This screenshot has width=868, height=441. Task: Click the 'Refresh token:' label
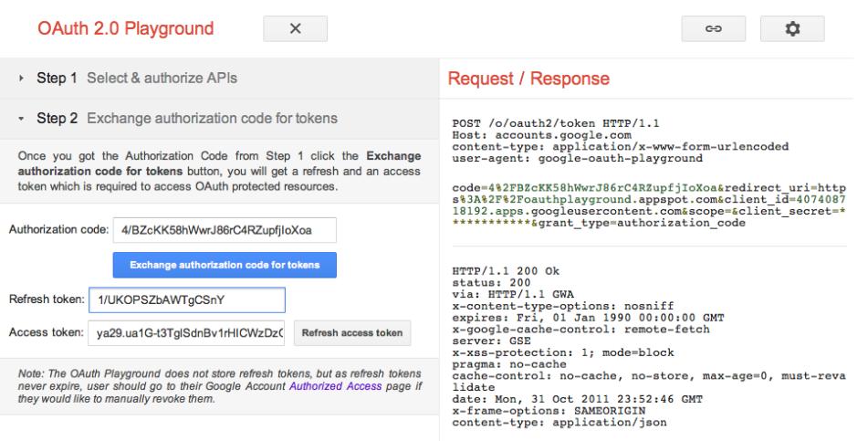click(x=47, y=299)
